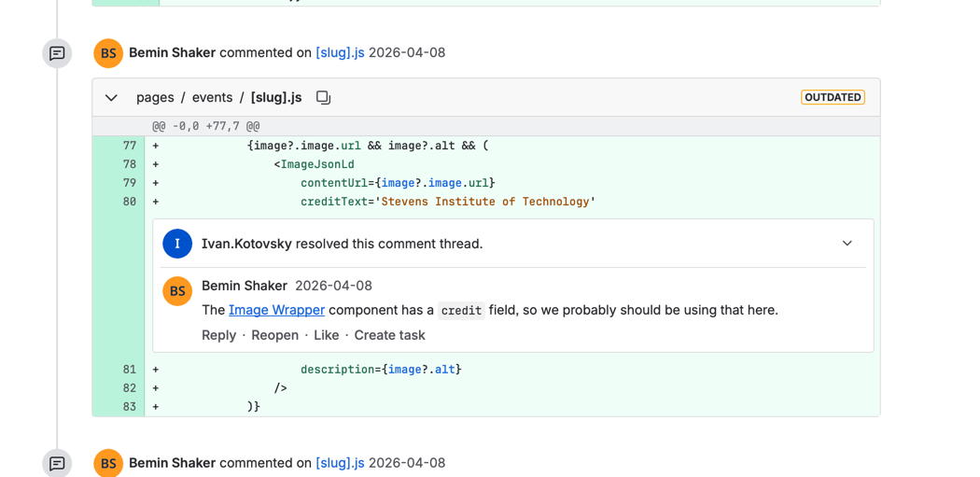Viewport: 980px width, 477px height.
Task: Open the Image Wrapper link in the comment
Action: tap(276, 310)
